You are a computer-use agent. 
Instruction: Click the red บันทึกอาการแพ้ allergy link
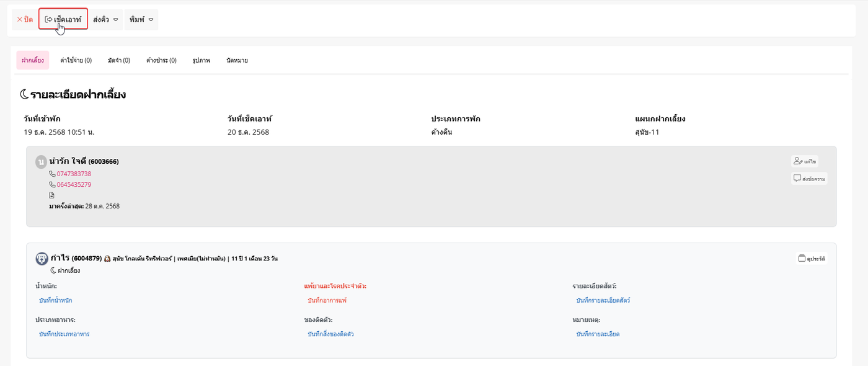327,300
